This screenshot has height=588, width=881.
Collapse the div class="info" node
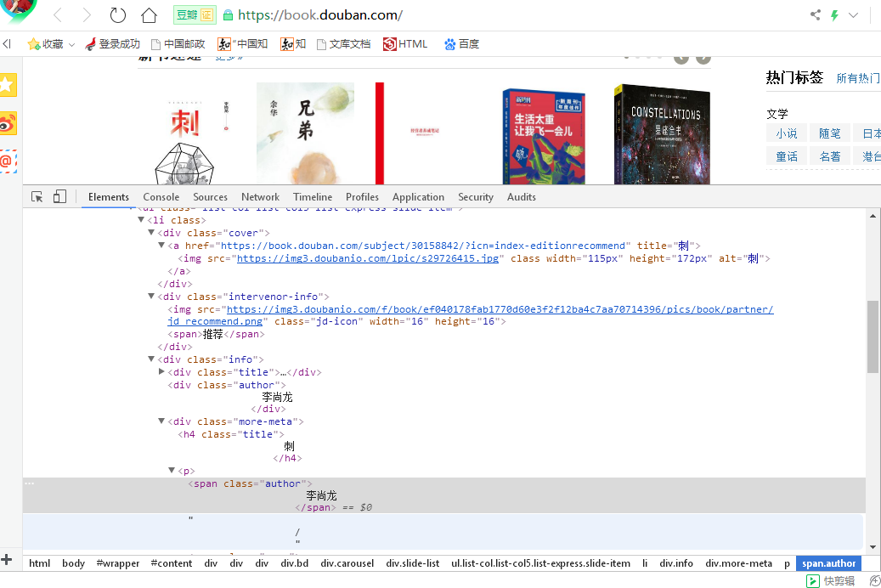click(151, 359)
